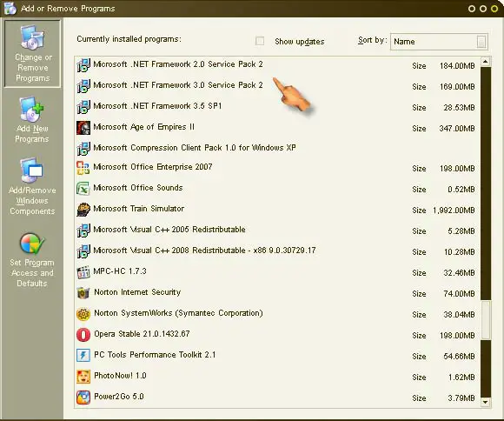Viewport: 504px width, 421px height.
Task: Click the PhotoNow! 1.0 icon
Action: tap(83, 377)
